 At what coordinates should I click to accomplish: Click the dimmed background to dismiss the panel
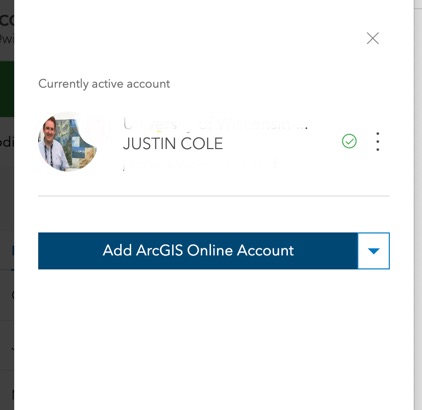click(7, 187)
